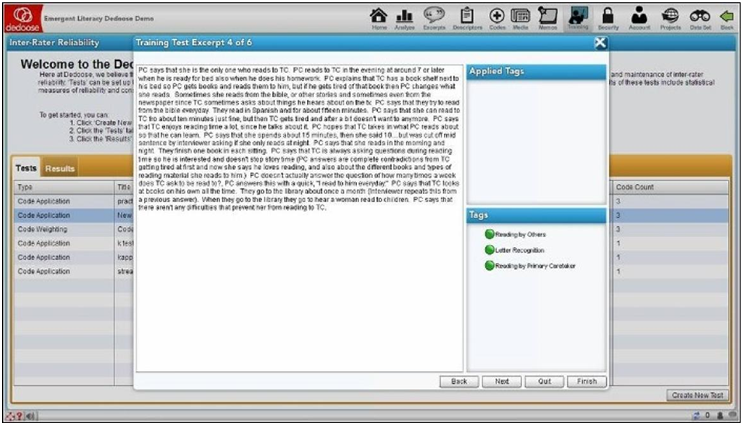
Task: Open the Memos pinned-note icon
Action: 548,19
